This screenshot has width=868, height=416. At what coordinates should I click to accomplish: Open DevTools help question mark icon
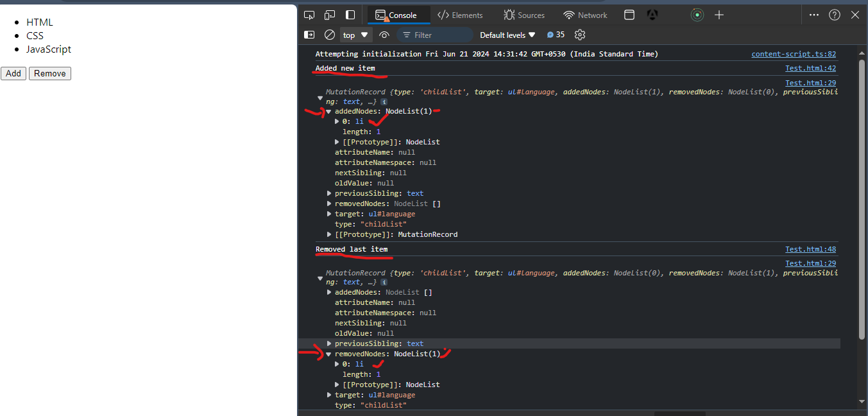(834, 15)
